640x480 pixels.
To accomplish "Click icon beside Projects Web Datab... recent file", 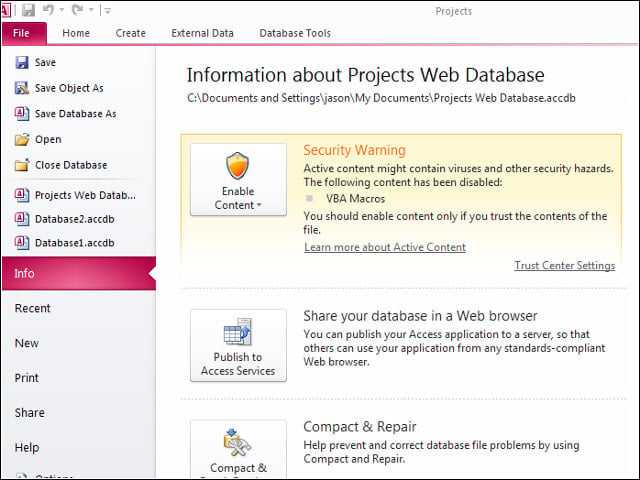I will [22, 195].
